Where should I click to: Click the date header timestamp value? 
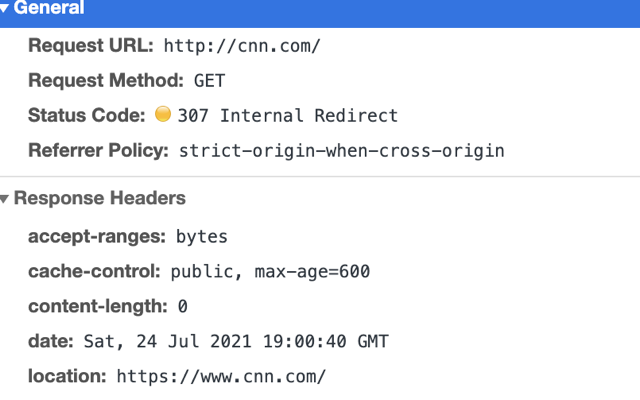tap(235, 342)
